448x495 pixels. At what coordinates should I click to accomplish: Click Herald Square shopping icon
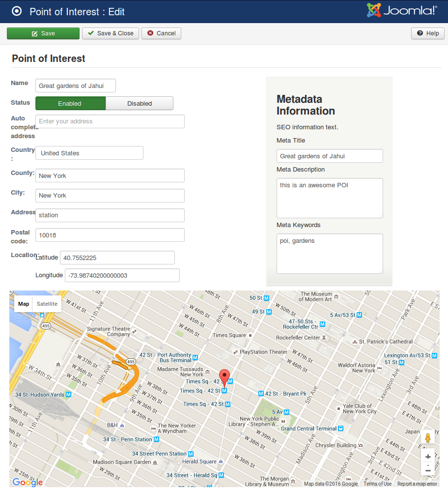coord(221,462)
